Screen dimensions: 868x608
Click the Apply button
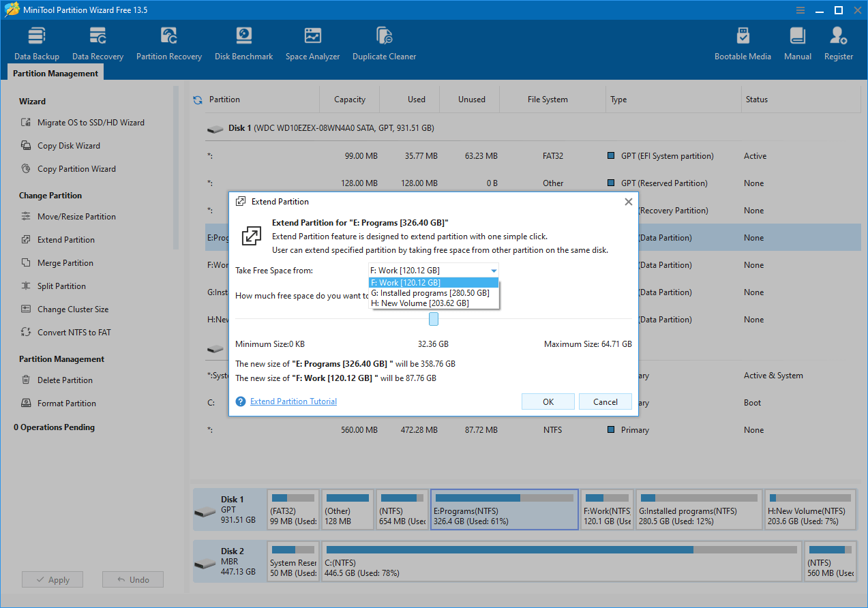(x=53, y=580)
